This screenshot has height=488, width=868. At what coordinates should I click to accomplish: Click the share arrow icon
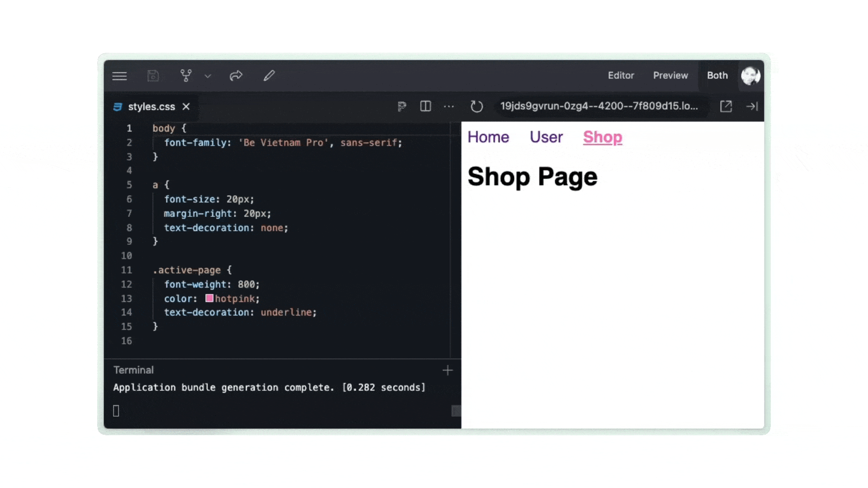coord(236,75)
